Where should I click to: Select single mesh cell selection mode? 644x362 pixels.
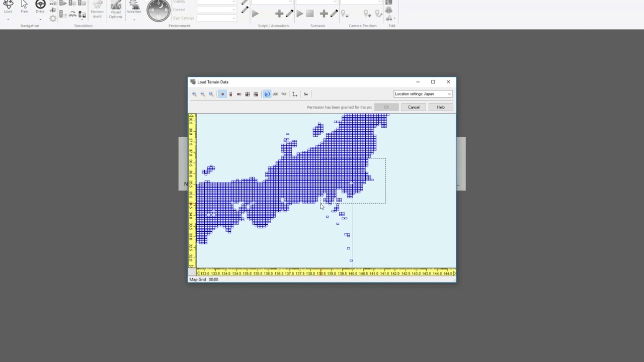(x=222, y=94)
